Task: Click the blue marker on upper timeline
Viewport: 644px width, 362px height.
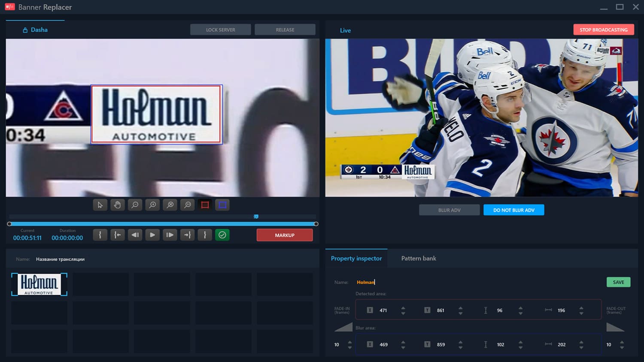Action: [256, 217]
